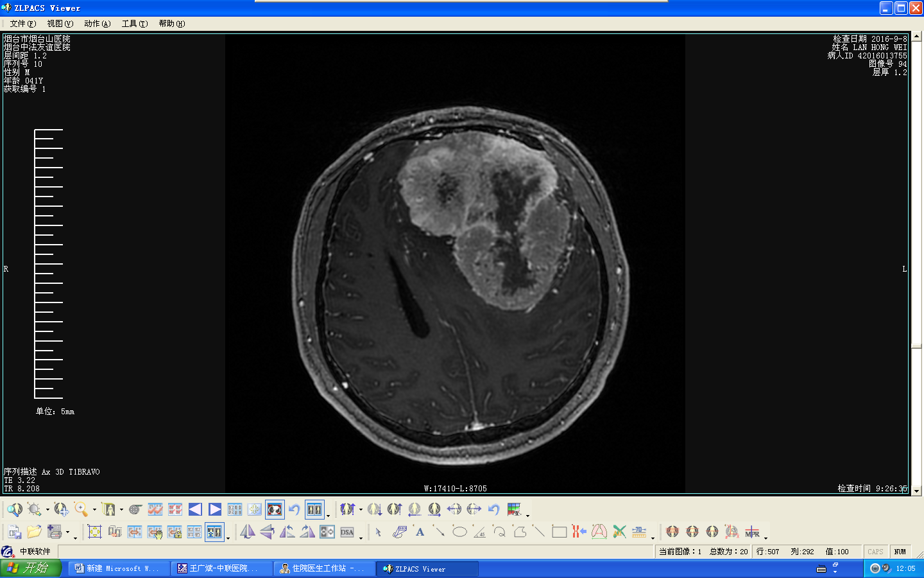Expand the magnifier zoom tool dropdown arrow
The width and height of the screenshot is (924, 578).
pyautogui.click(x=94, y=510)
